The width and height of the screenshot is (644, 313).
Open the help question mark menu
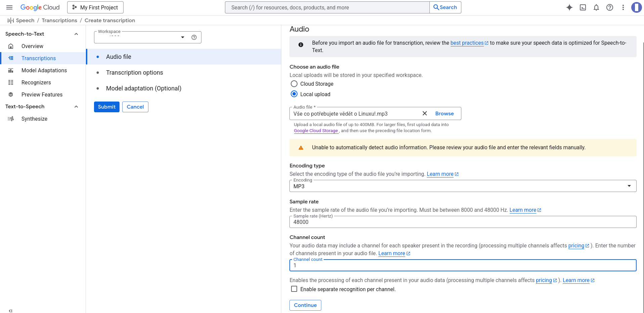click(610, 7)
